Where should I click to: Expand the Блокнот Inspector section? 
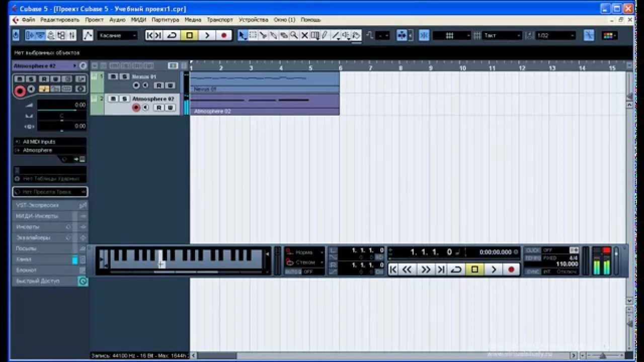point(50,270)
